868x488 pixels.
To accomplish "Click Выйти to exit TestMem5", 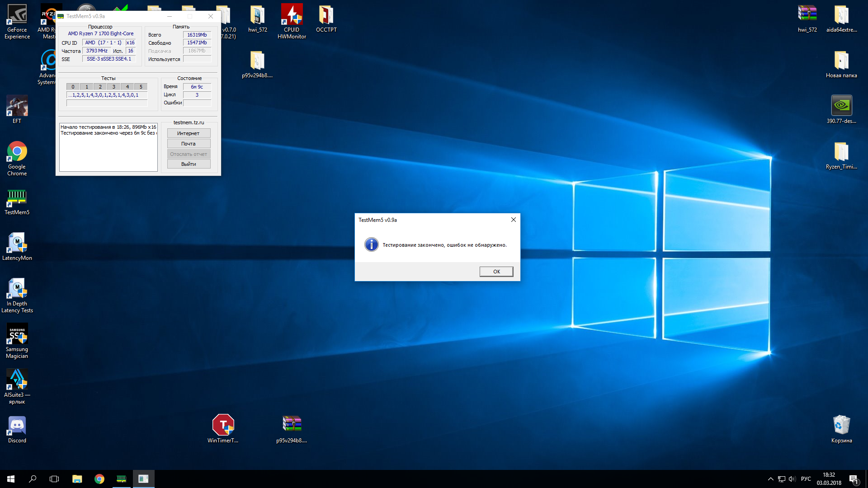I will click(x=189, y=164).
